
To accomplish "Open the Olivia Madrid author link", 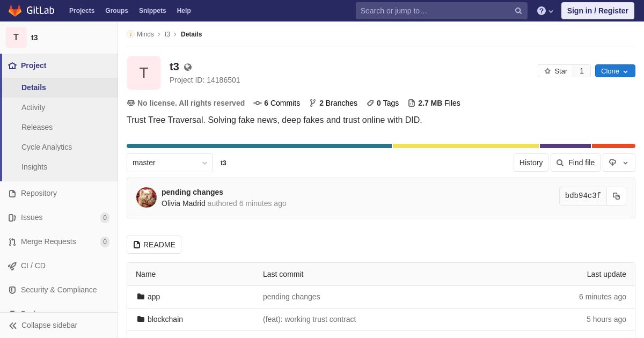I will 184,203.
